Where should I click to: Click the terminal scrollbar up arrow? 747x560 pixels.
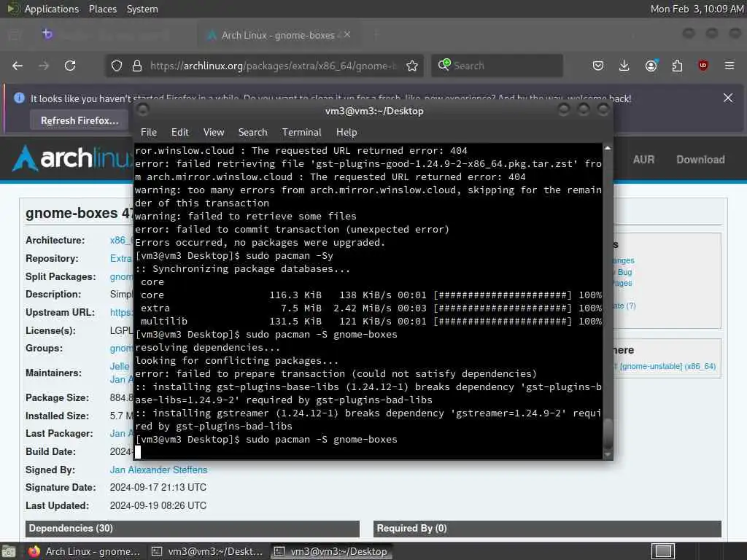[608, 148]
